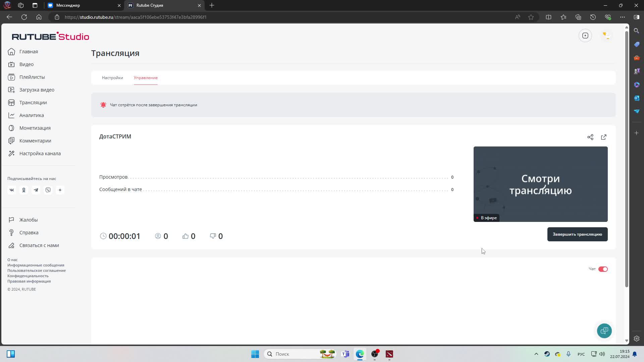Screen dimensions: 644x362
Task: Show hidden system tray icons chevron
Action: tap(536, 354)
